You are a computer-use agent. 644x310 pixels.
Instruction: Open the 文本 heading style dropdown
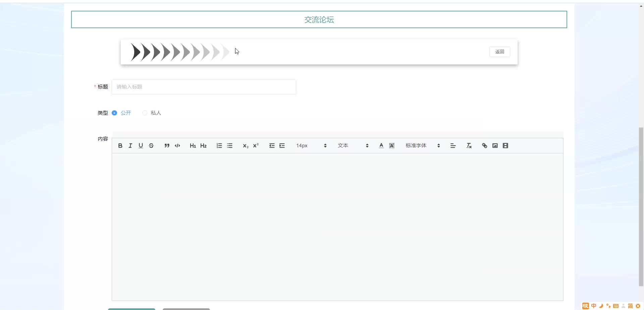(x=353, y=146)
